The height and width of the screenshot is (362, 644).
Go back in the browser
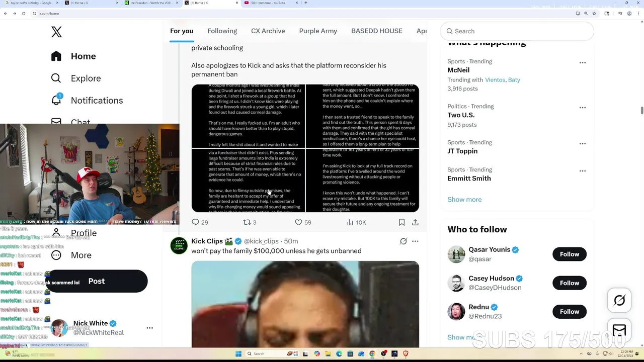[x=6, y=14]
